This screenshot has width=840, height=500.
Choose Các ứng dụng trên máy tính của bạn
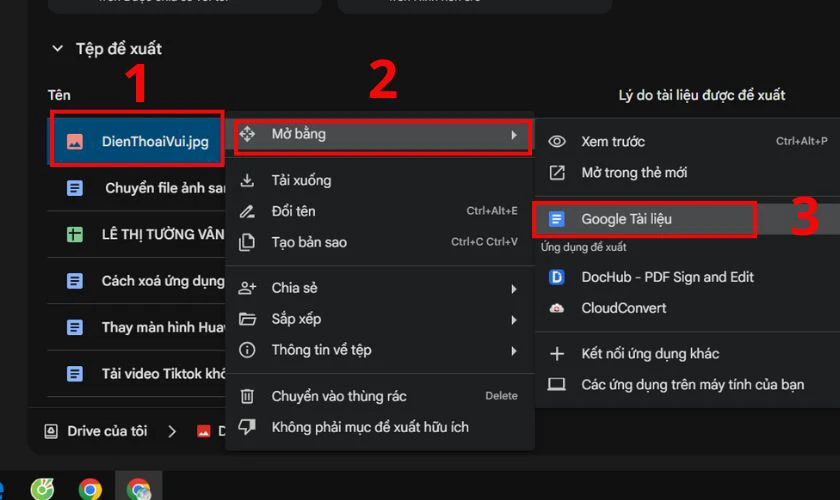click(x=688, y=385)
